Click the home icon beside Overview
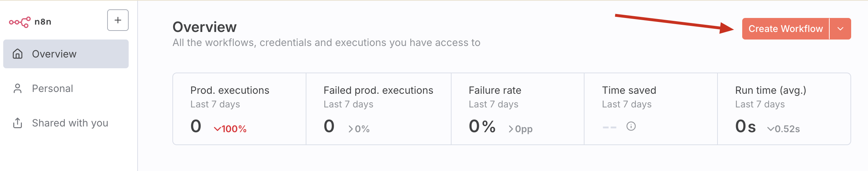 [18, 54]
